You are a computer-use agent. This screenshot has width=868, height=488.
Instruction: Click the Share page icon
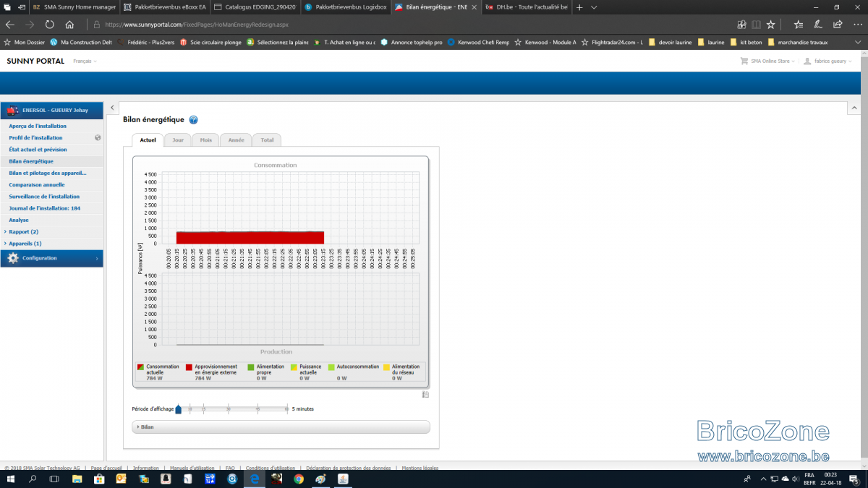837,24
